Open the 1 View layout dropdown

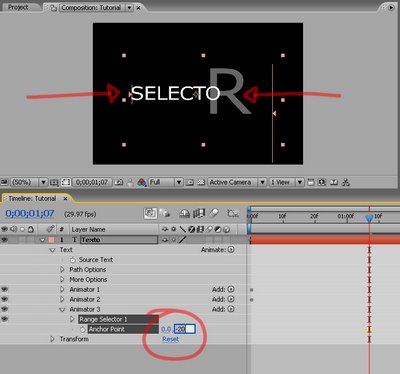point(286,182)
